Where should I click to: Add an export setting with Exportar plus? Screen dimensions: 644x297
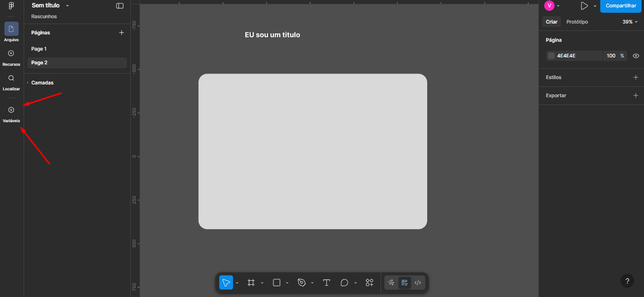pos(636,96)
